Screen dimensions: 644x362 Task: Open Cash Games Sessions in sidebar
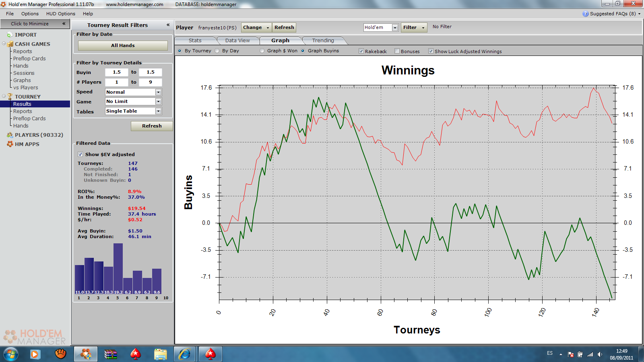pos(24,73)
